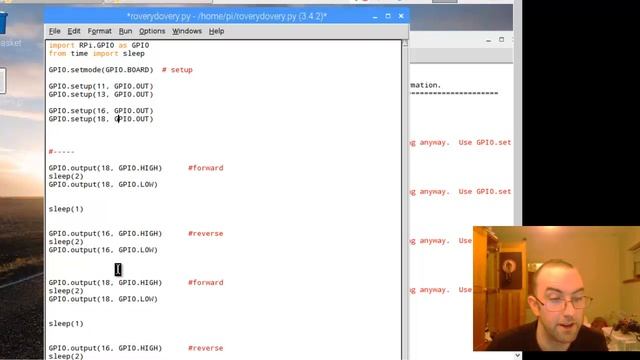This screenshot has width=640, height=360.
Task: Maximize the roverydovery.py editor window
Action: point(388,16)
